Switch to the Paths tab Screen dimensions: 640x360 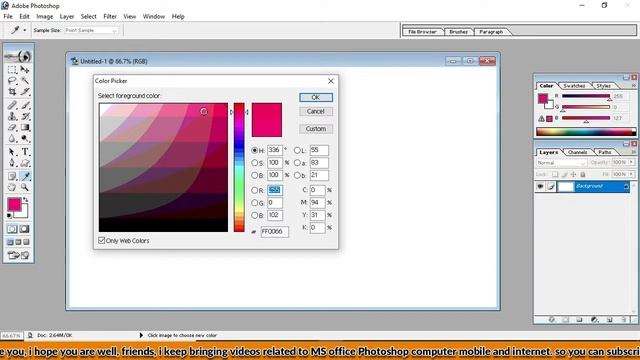605,152
